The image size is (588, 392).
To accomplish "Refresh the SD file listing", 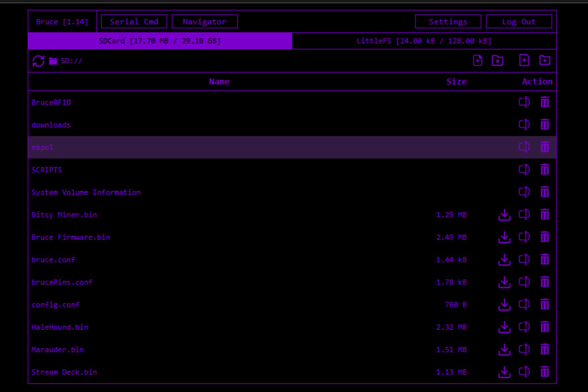I will tap(38, 61).
